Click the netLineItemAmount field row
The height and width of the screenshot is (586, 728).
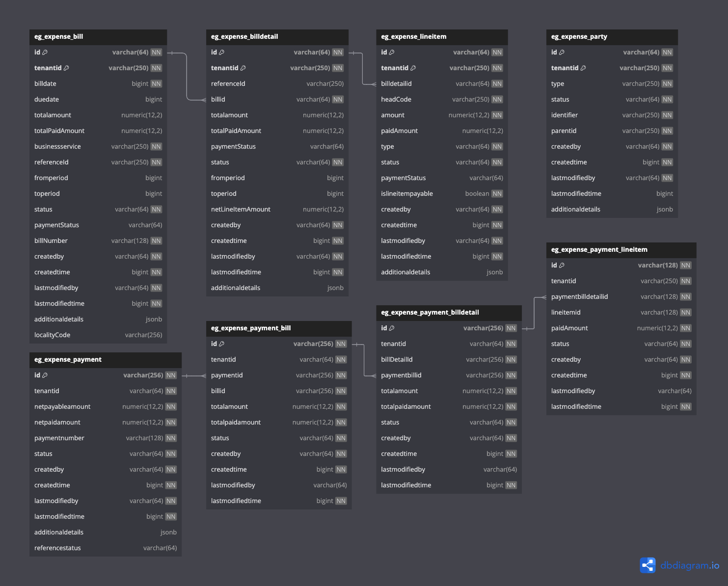[x=277, y=209]
